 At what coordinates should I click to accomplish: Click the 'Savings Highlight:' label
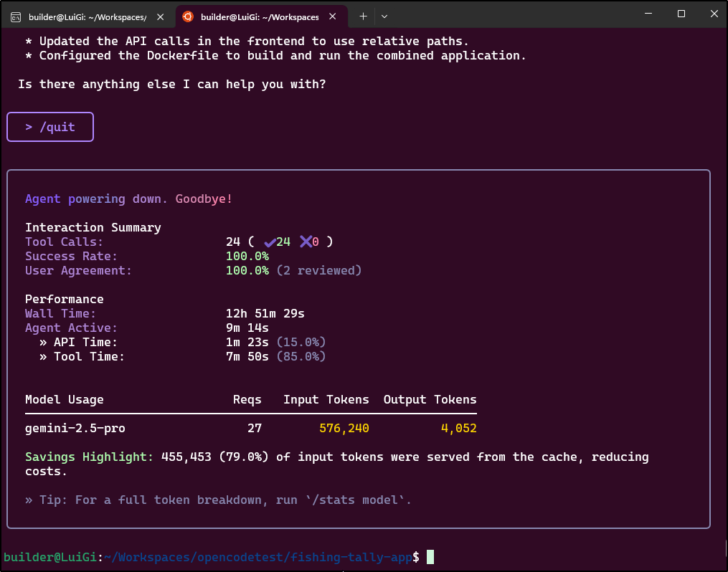coord(89,457)
